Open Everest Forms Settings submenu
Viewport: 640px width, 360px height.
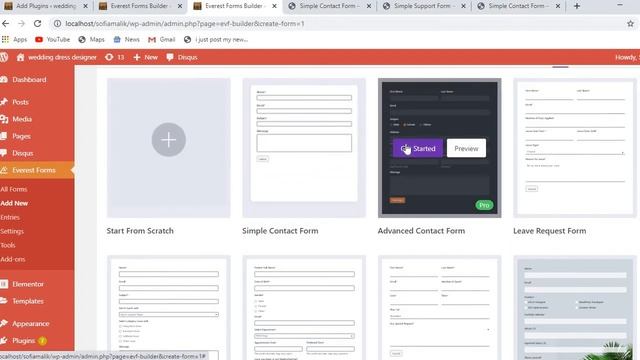[x=12, y=231]
